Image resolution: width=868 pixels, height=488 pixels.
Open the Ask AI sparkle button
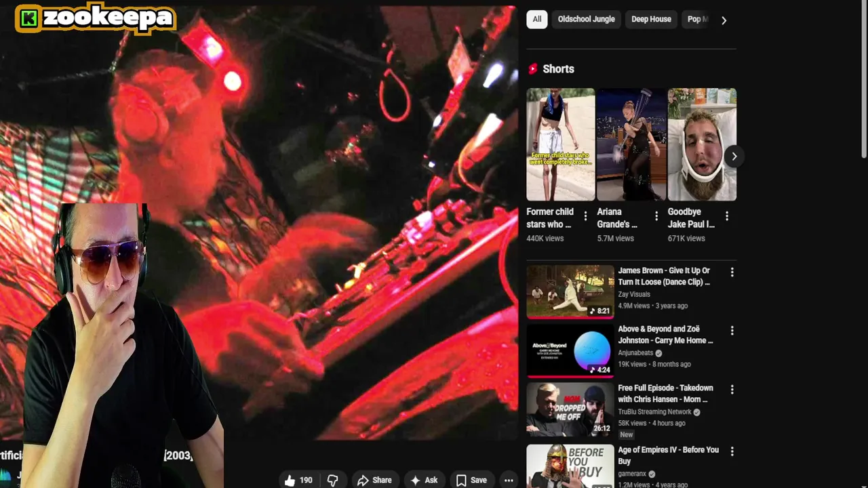pos(424,480)
